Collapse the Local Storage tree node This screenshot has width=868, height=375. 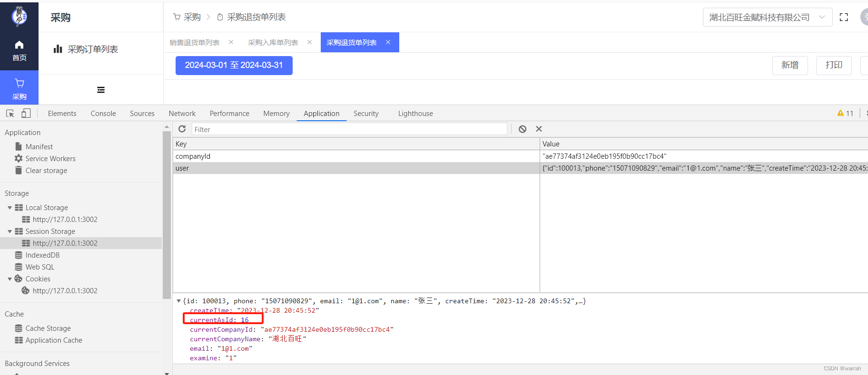point(10,208)
